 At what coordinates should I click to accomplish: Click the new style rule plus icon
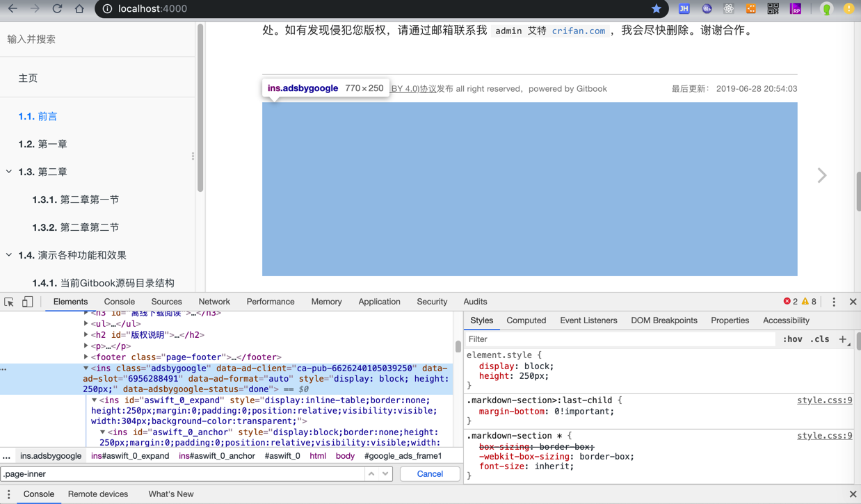point(843,339)
